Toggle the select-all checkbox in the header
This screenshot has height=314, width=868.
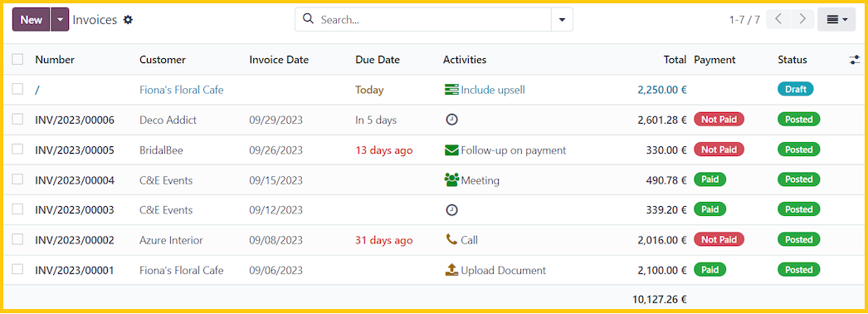click(x=17, y=59)
